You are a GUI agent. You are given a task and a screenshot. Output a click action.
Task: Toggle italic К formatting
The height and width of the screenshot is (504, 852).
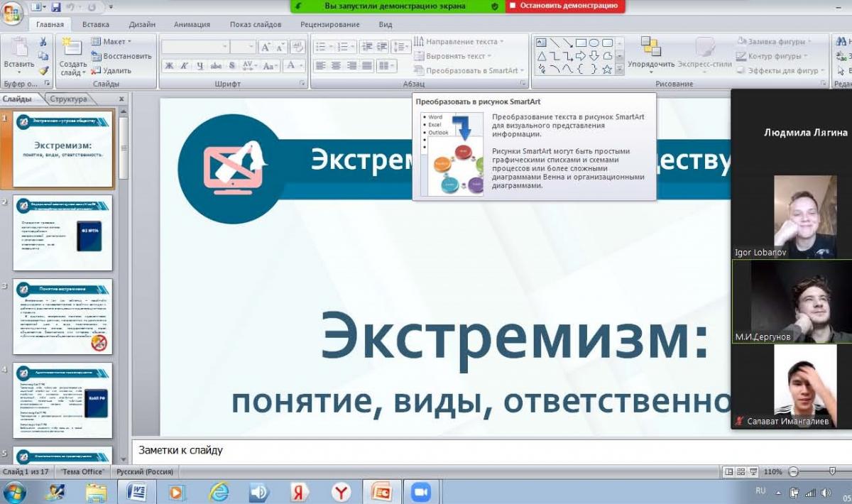click(x=184, y=66)
